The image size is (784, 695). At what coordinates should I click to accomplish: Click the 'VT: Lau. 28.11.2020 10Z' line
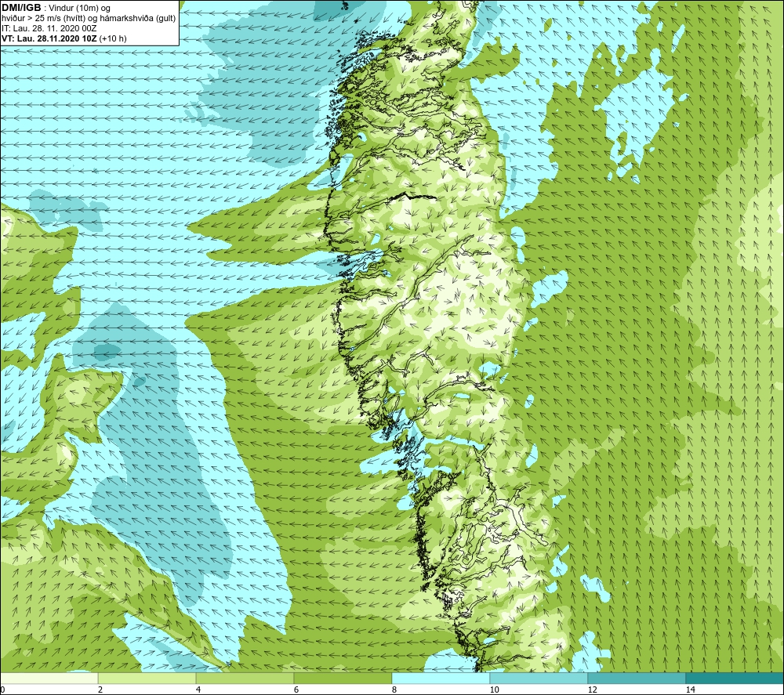49,38
